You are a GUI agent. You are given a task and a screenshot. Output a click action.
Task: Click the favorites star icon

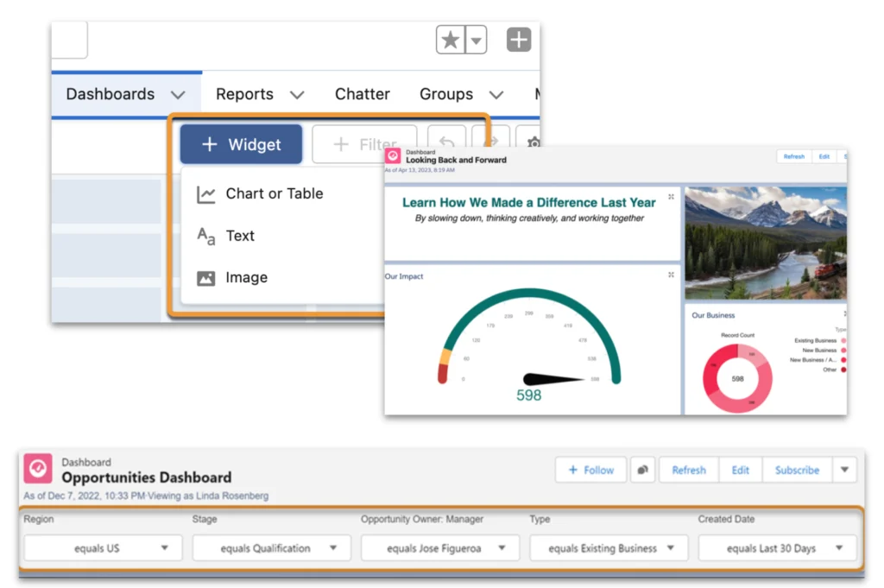coord(450,41)
